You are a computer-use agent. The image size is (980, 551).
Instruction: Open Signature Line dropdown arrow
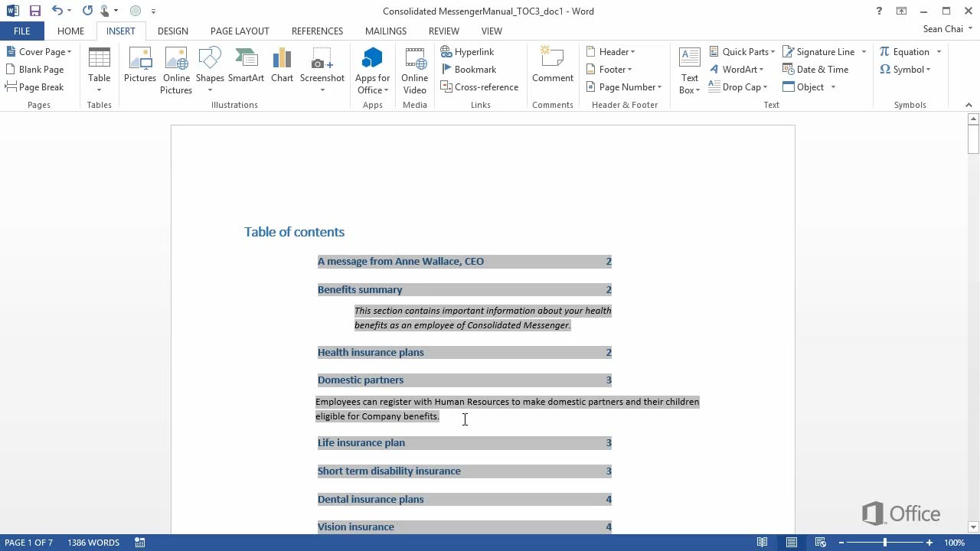coord(864,51)
